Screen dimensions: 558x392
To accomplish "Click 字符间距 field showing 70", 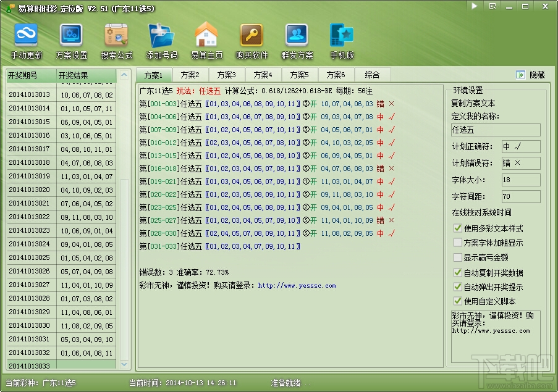I will [521, 196].
